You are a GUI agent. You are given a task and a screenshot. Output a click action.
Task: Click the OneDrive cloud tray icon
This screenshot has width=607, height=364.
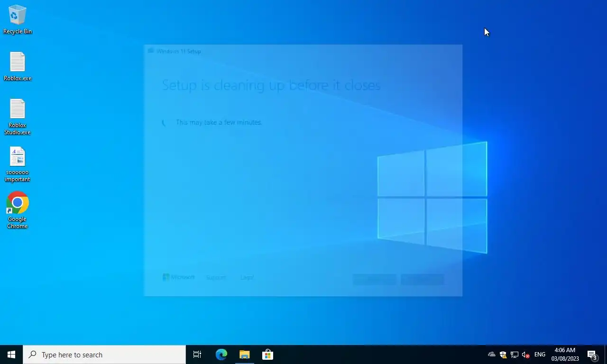(492, 355)
